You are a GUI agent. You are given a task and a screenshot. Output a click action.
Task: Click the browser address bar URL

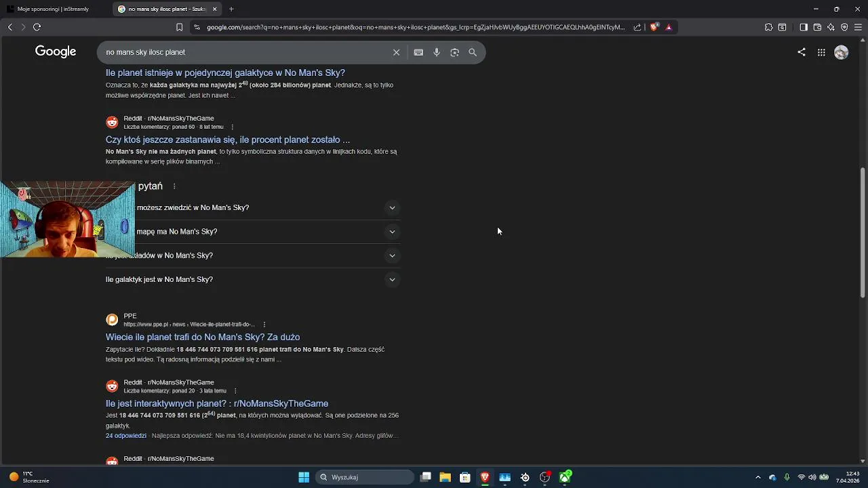(415, 27)
